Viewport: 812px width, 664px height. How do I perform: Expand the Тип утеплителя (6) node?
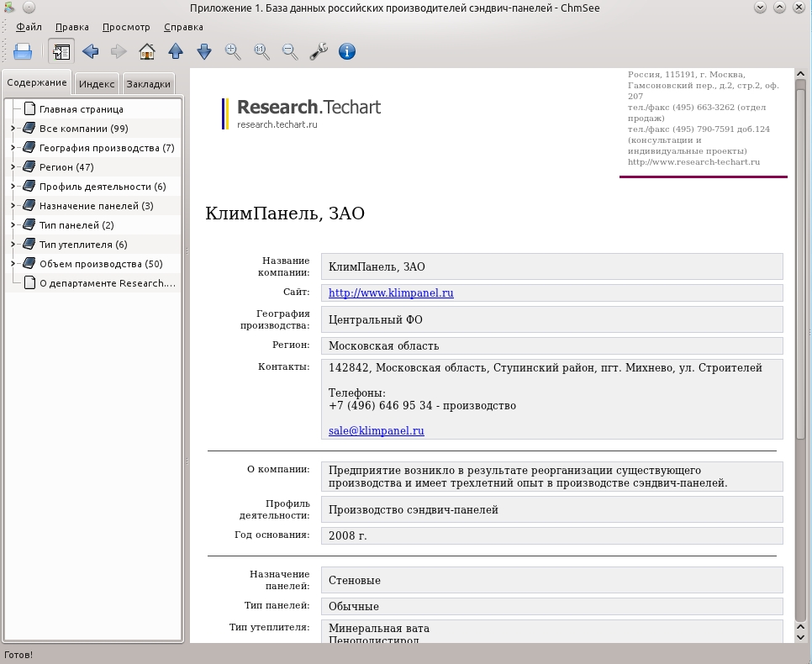tap(13, 244)
